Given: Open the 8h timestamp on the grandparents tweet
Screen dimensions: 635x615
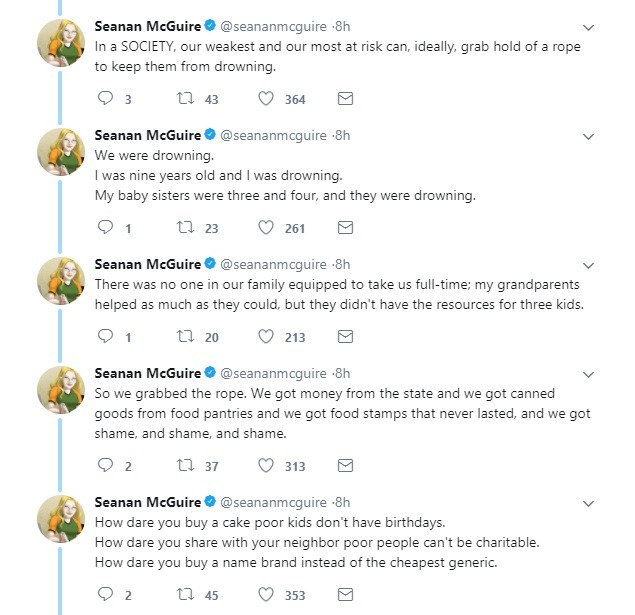Looking at the screenshot, I should pos(341,264).
